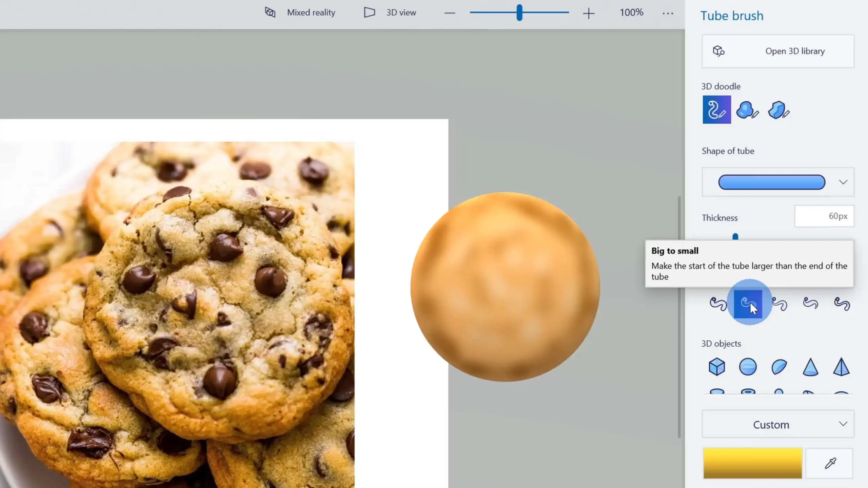Add a 3D cone object
The image size is (868, 488).
[x=810, y=367]
